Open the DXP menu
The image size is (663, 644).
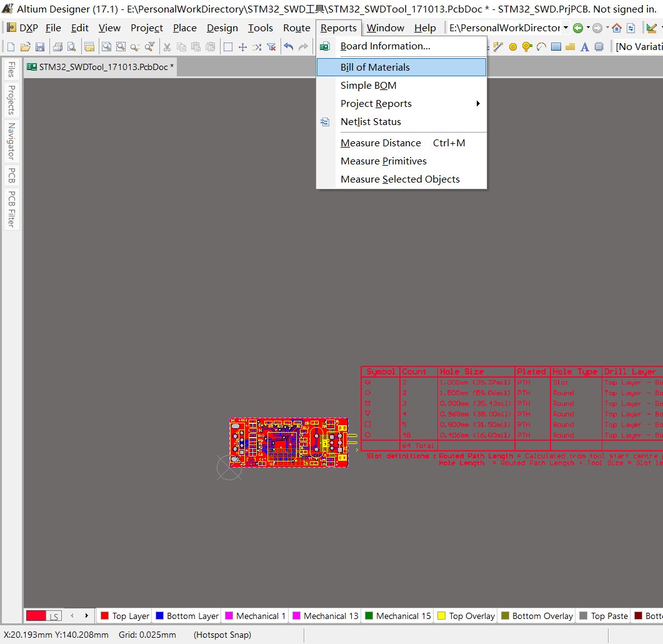click(23, 28)
